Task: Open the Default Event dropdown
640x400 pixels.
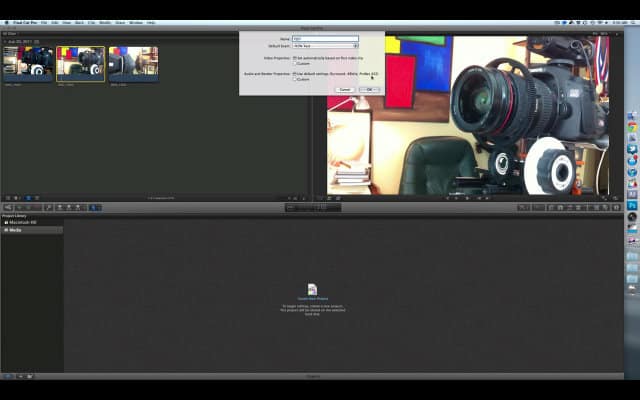Action: (x=325, y=46)
